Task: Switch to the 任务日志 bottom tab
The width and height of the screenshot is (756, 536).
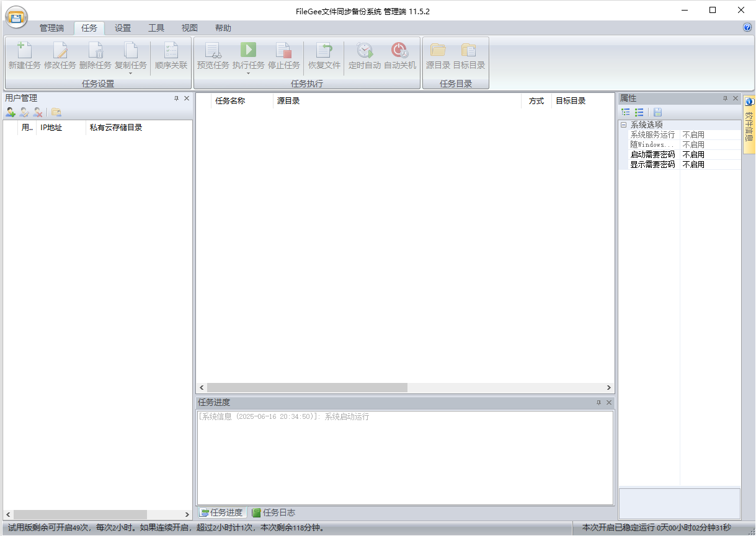Action: coord(274,512)
